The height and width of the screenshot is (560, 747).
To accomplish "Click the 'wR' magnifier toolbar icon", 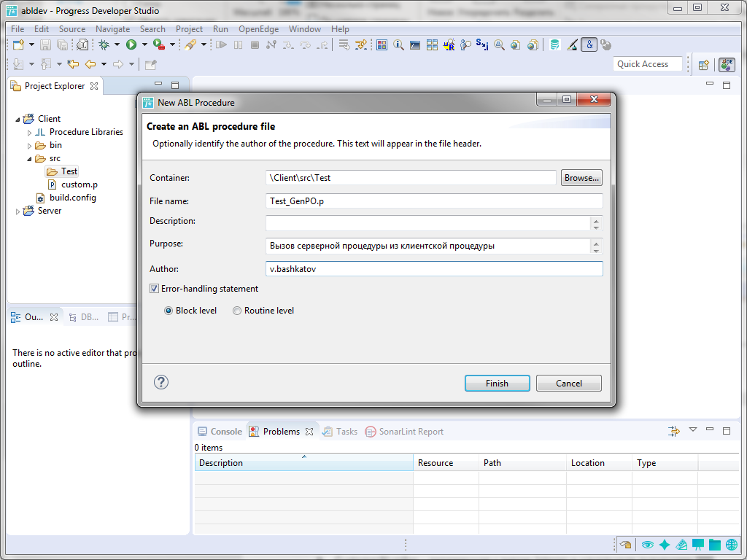I will point(449,44).
